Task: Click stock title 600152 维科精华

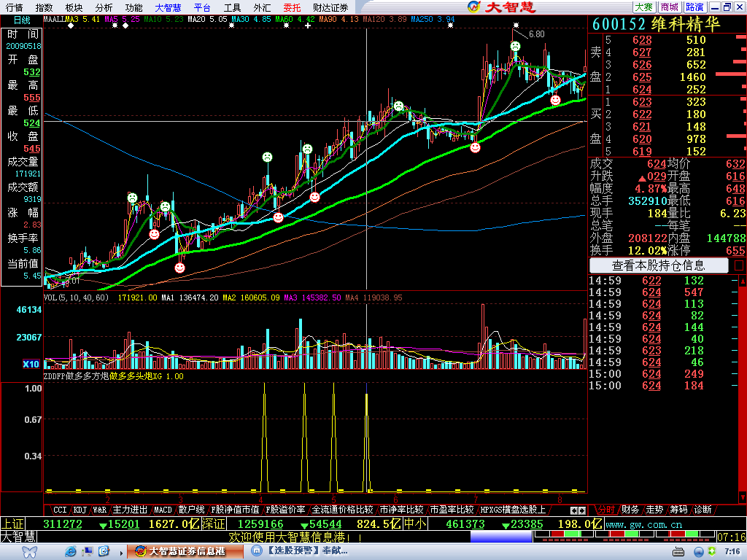Action: pos(657,24)
